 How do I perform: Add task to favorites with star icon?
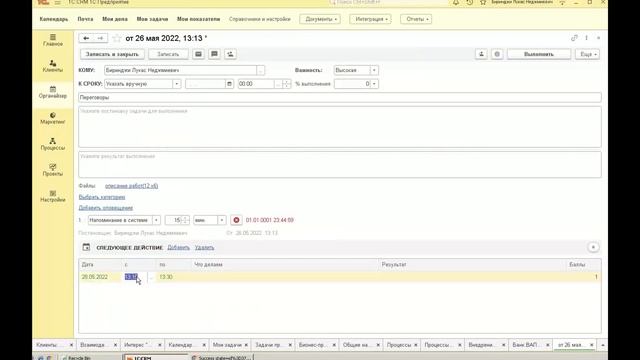point(116,38)
